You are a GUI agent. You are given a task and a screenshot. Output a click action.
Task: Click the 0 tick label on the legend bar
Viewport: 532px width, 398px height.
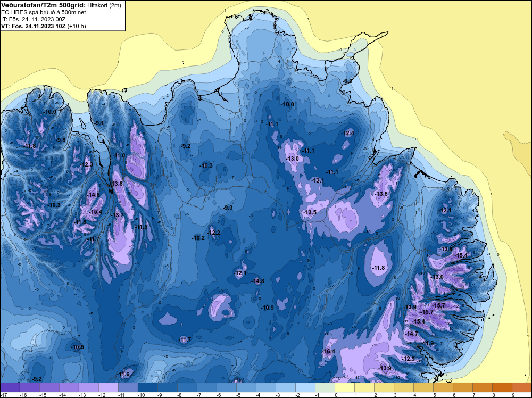[x=335, y=395]
